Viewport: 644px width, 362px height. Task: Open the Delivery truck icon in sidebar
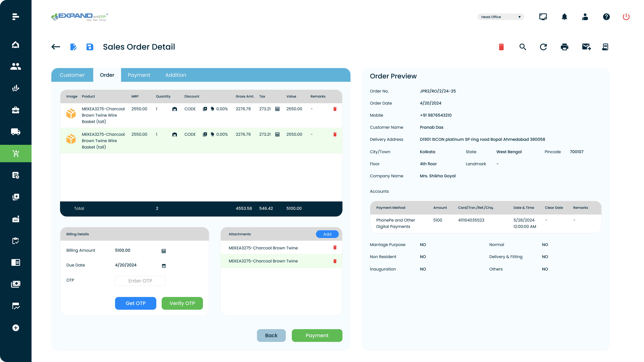[16, 132]
